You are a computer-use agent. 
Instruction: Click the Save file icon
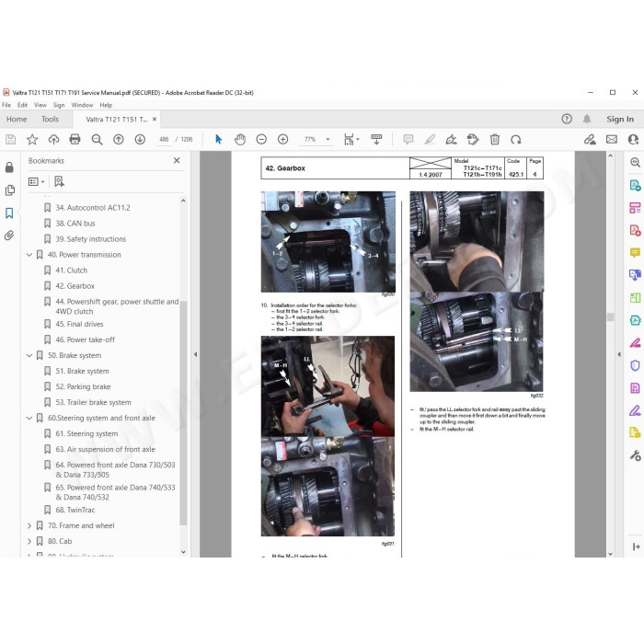coord(11,140)
